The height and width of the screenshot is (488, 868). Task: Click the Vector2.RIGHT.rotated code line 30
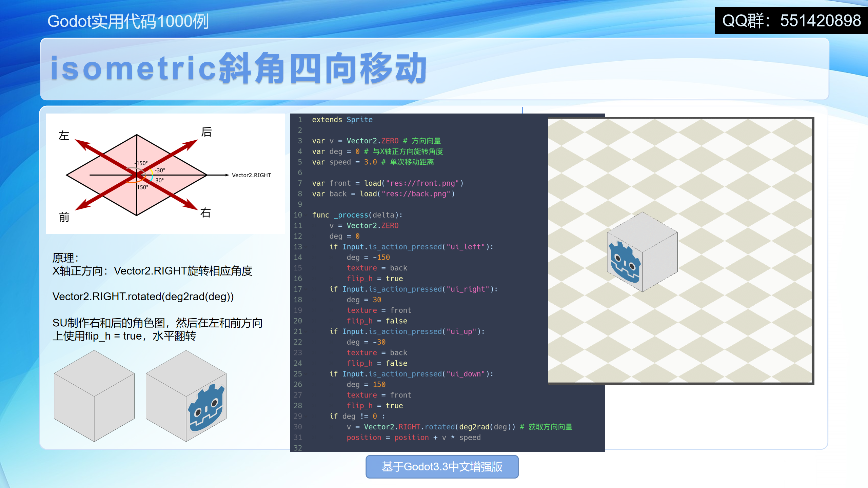(459, 427)
